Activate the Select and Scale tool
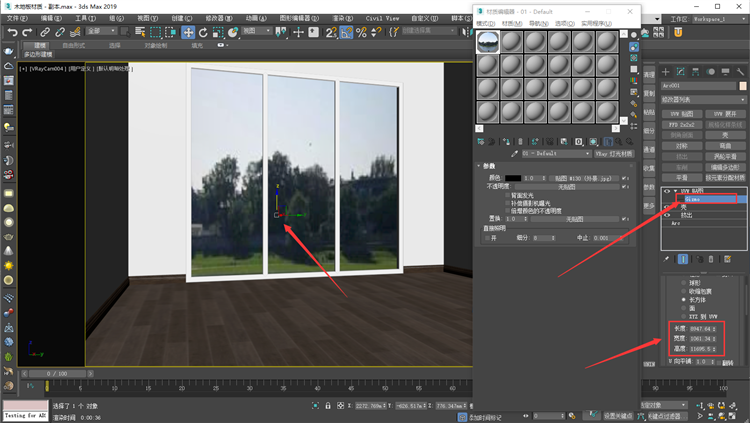Image resolution: width=750 pixels, height=423 pixels. point(218,32)
